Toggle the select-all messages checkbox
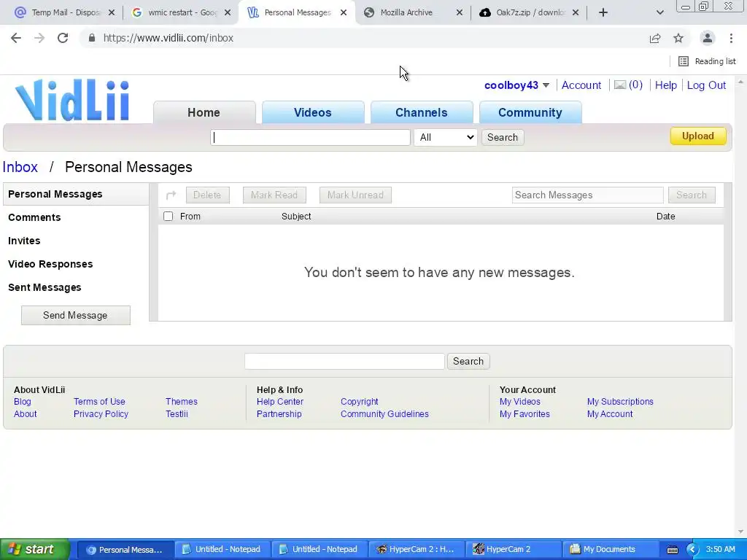This screenshot has width=747, height=560. click(x=169, y=217)
